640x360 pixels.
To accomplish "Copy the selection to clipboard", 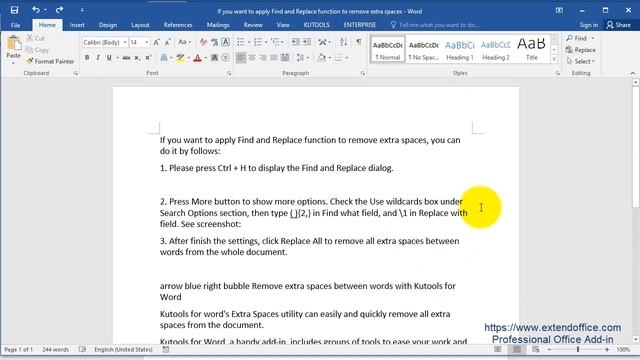I will click(38, 50).
